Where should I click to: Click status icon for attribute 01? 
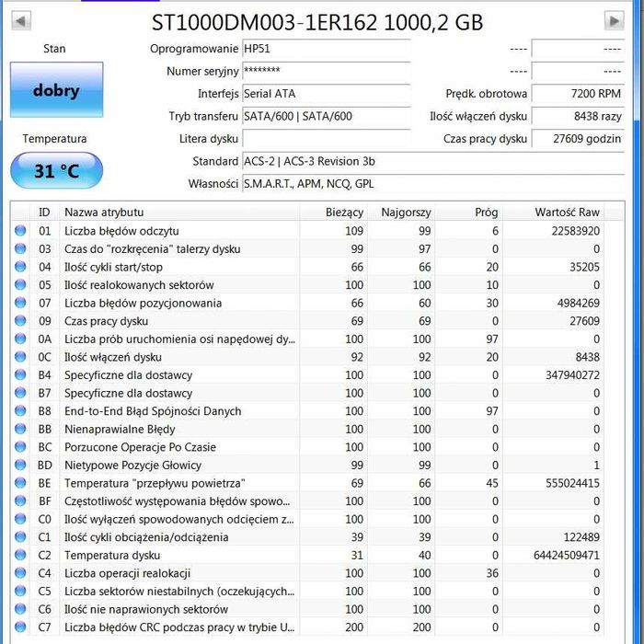[20, 230]
